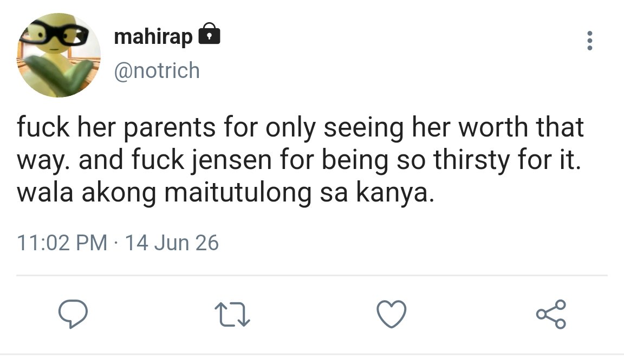The width and height of the screenshot is (624, 364).
Task: Open mahirap's profile picture
Action: 58,55
